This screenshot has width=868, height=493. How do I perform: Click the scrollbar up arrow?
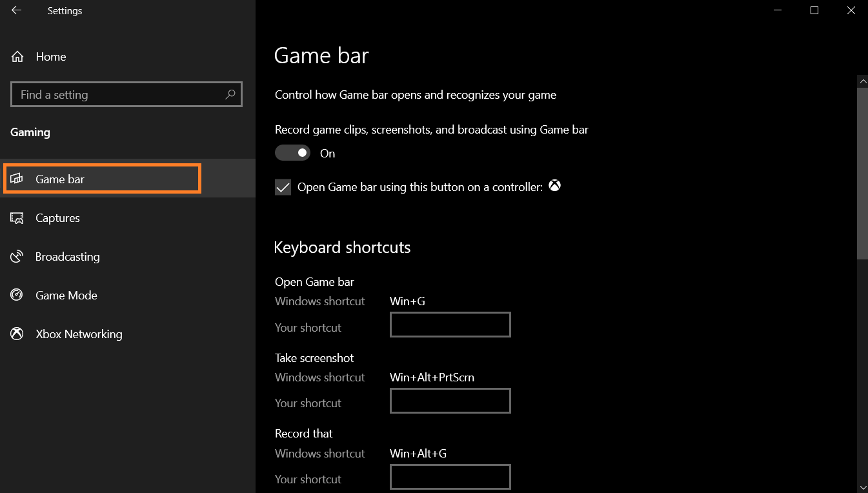pyautogui.click(x=863, y=81)
